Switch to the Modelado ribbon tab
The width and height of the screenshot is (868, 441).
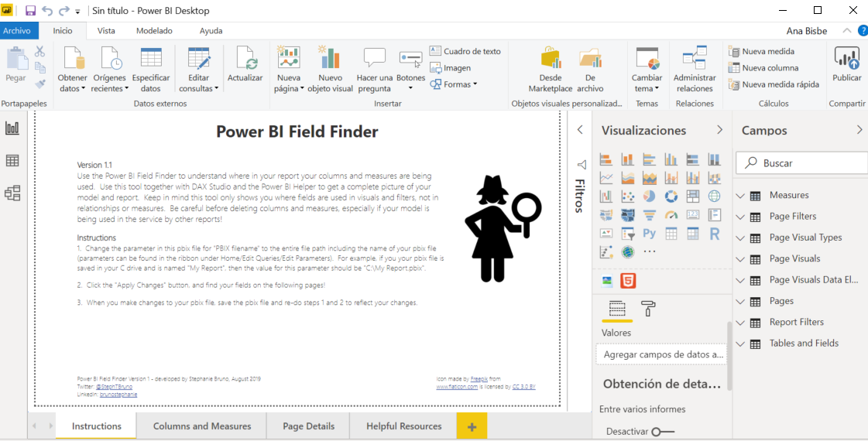pos(154,31)
